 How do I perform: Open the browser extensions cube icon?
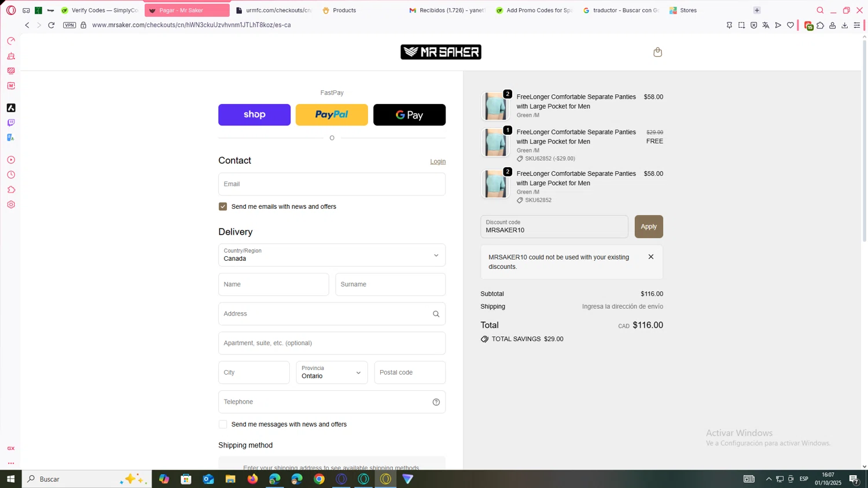click(820, 25)
